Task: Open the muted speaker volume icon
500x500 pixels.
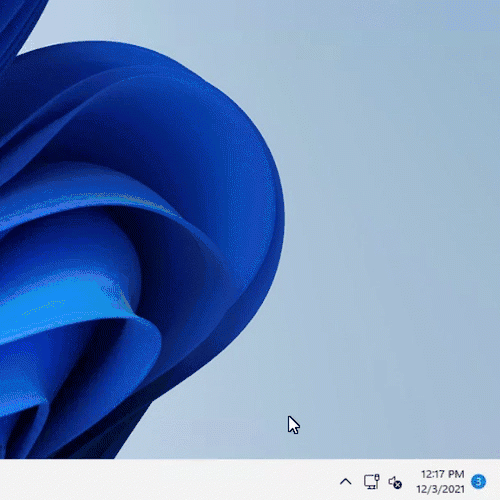Action: (395, 482)
